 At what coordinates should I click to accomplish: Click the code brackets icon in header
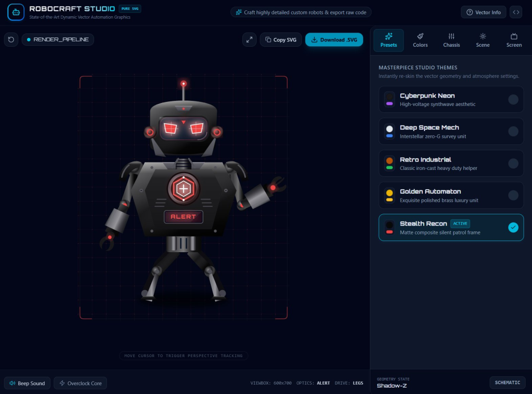[x=516, y=12]
